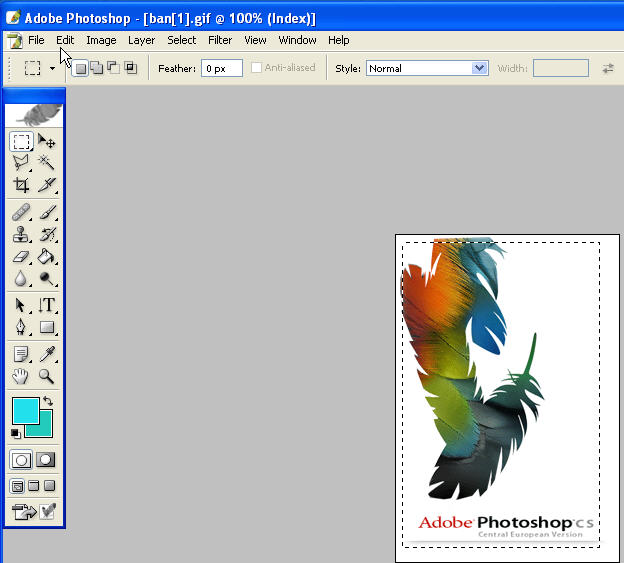The width and height of the screenshot is (624, 563).
Task: Open the Filter menu
Action: tap(220, 40)
